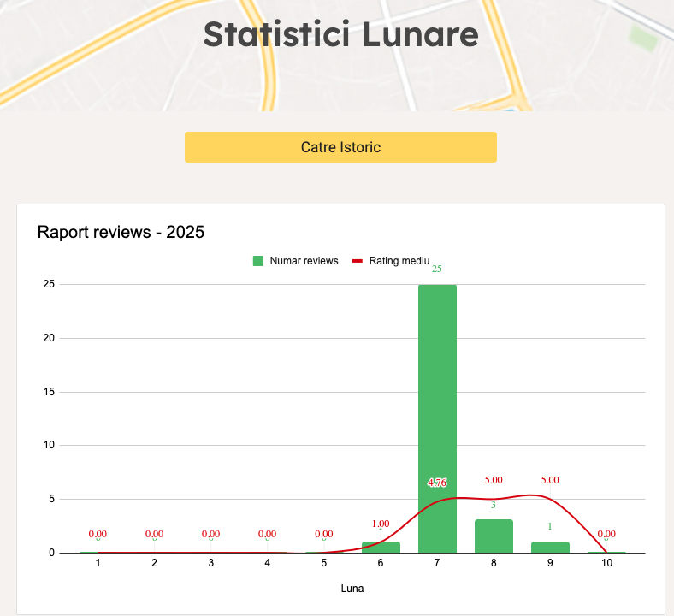
Task: Click the 4.76 rating data label
Action: pos(437,483)
